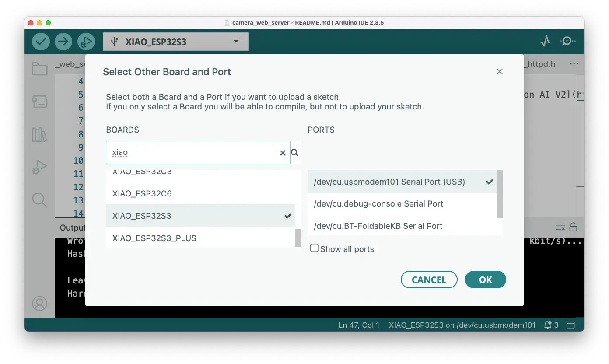Open the sidebar Search panel
The height and width of the screenshot is (364, 609).
[x=39, y=200]
